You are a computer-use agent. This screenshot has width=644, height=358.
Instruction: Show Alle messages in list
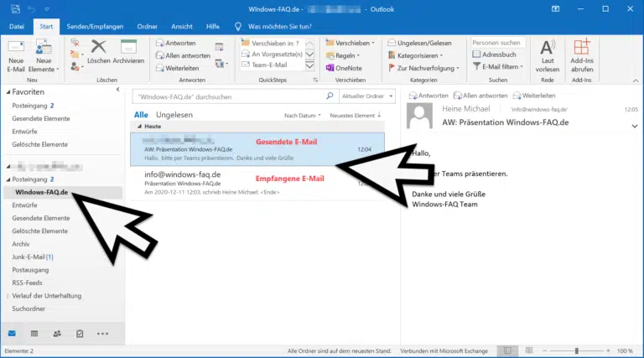pyautogui.click(x=141, y=114)
